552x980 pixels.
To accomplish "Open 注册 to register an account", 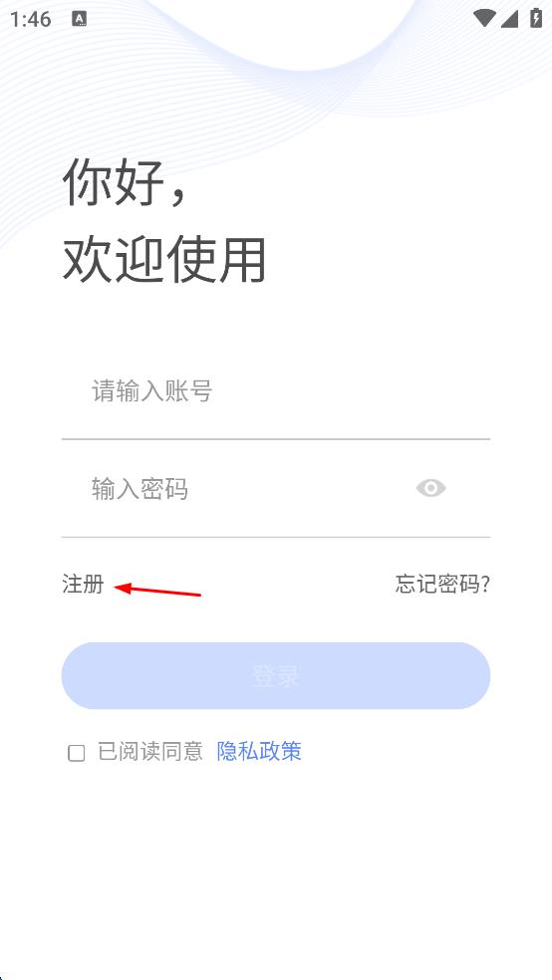I will pyautogui.click(x=83, y=585).
